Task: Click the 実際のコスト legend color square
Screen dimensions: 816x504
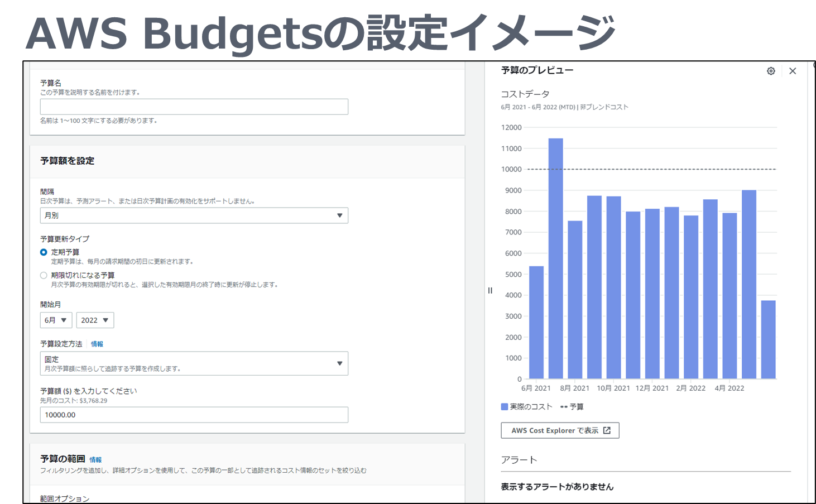Action: click(x=505, y=407)
